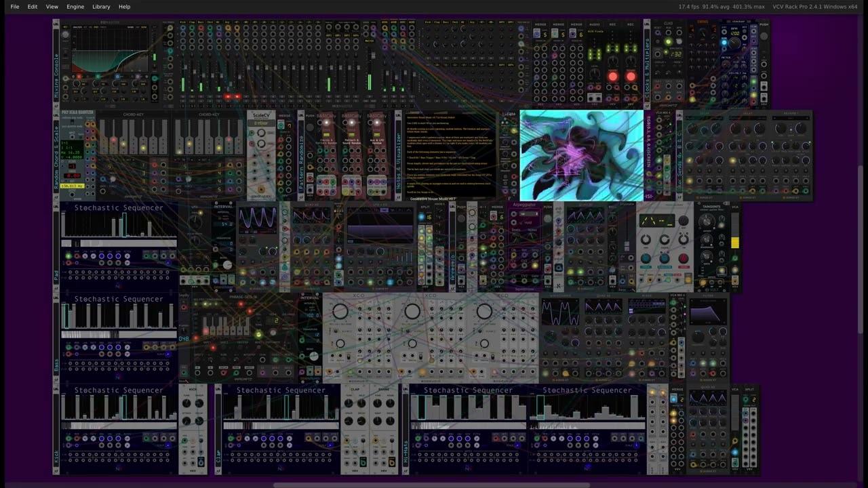Toggle the purple EQMaster band button
Screen dimensions: 868x488
point(139,77)
